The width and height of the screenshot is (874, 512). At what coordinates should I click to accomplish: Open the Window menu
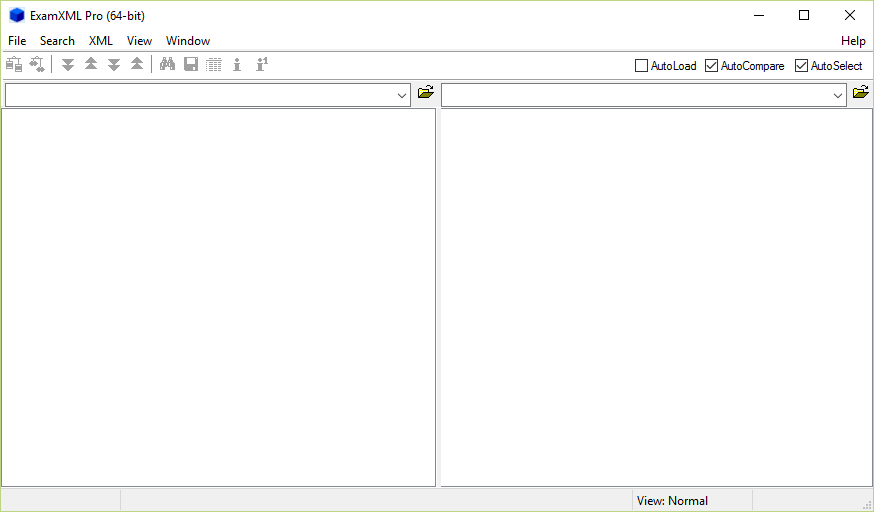pos(188,41)
